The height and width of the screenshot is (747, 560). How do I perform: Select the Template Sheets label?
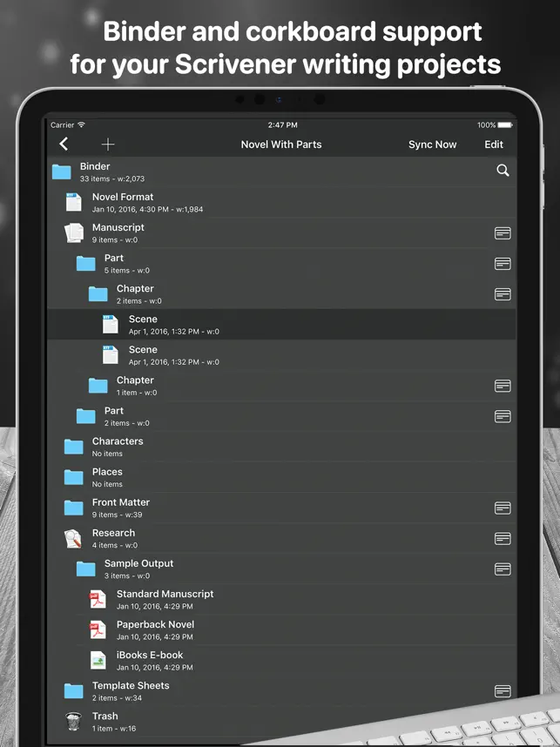tap(131, 685)
